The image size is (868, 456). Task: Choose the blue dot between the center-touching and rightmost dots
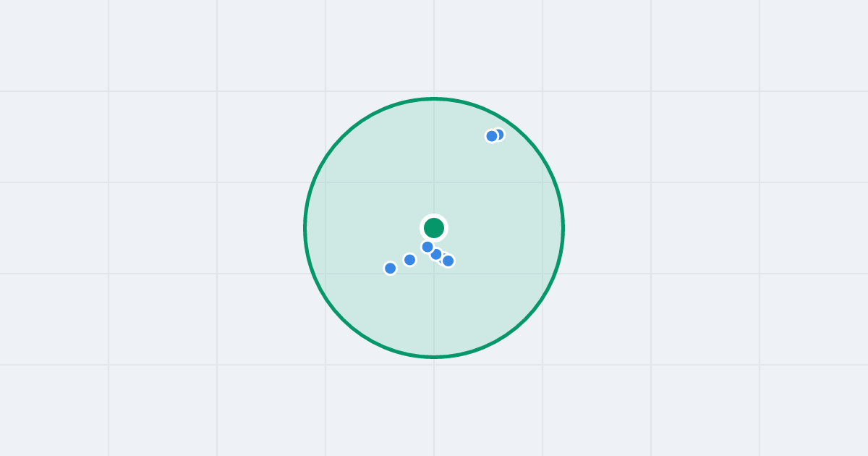[436, 254]
